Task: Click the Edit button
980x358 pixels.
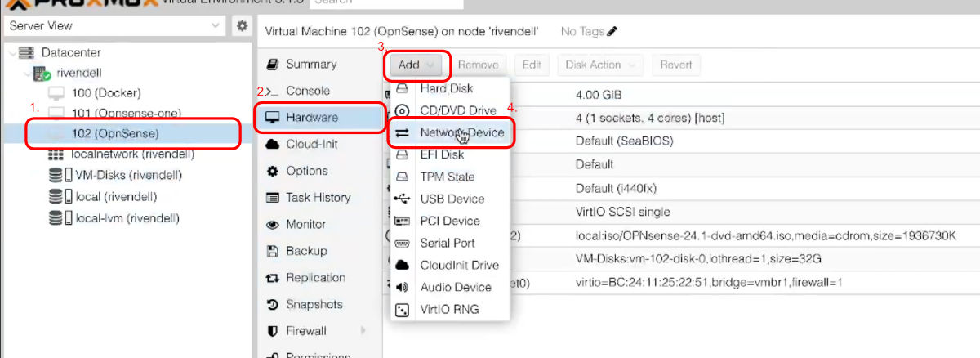Action: click(x=531, y=65)
